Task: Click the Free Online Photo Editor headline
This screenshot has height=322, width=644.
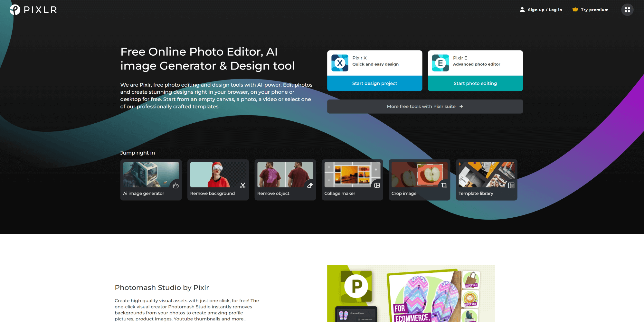Action: [x=207, y=59]
